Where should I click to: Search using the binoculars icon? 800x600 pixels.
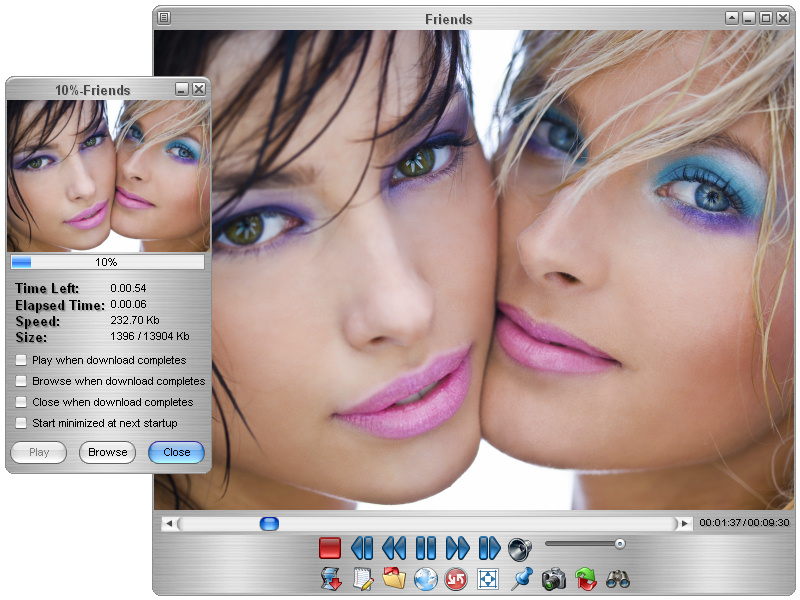point(616,578)
